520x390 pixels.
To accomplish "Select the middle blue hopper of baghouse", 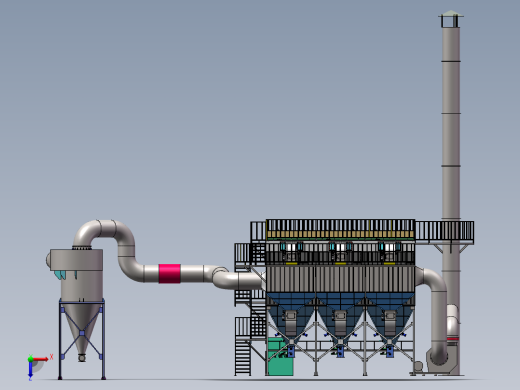I will pos(340,317).
